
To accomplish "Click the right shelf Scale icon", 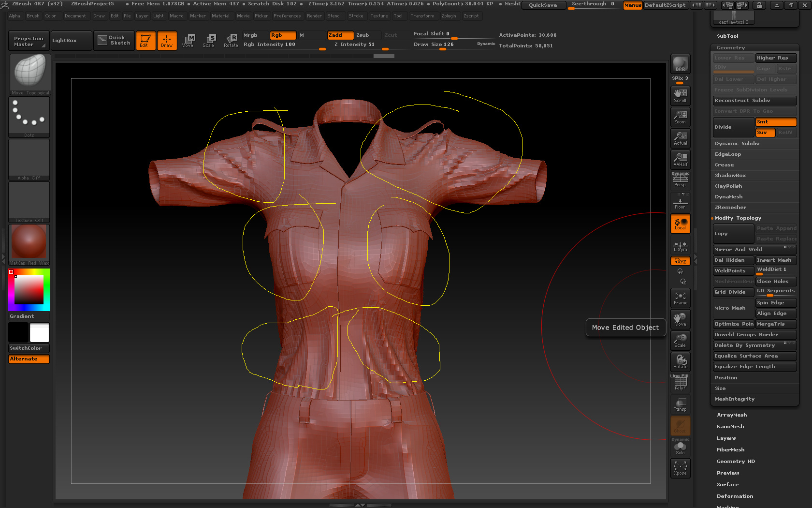I will point(680,341).
